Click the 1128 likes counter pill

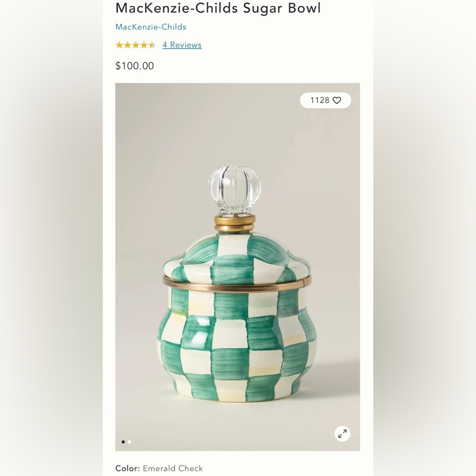pyautogui.click(x=325, y=100)
